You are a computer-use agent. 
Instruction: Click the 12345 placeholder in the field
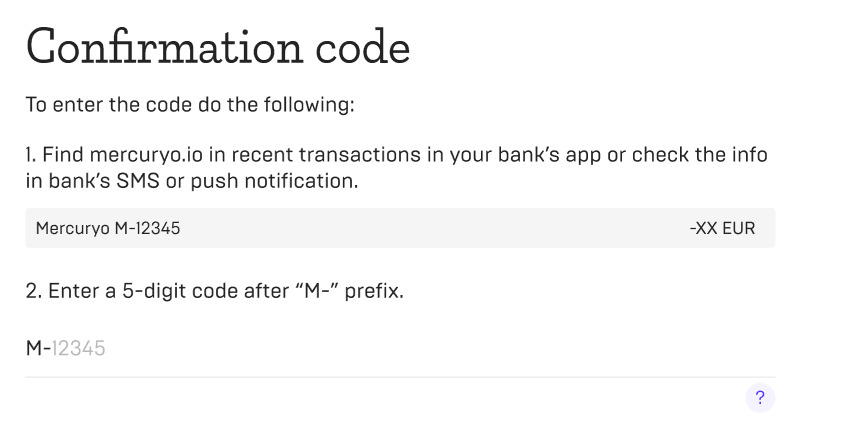coord(78,348)
